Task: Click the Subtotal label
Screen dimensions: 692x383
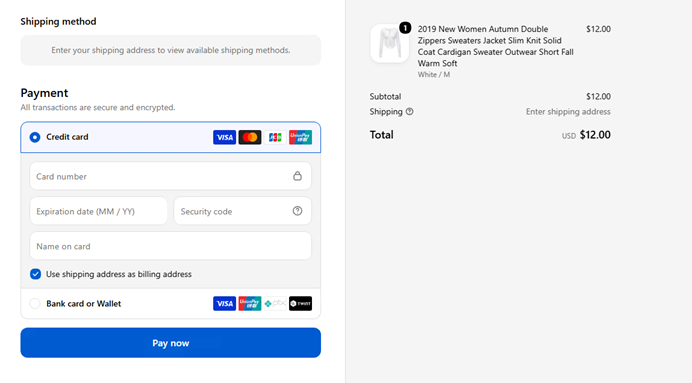Action: click(385, 96)
